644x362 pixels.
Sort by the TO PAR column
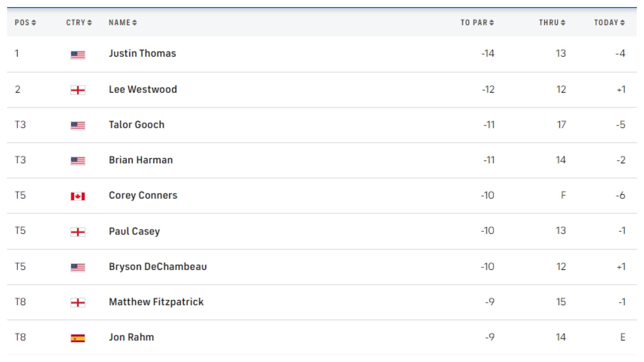click(x=477, y=22)
